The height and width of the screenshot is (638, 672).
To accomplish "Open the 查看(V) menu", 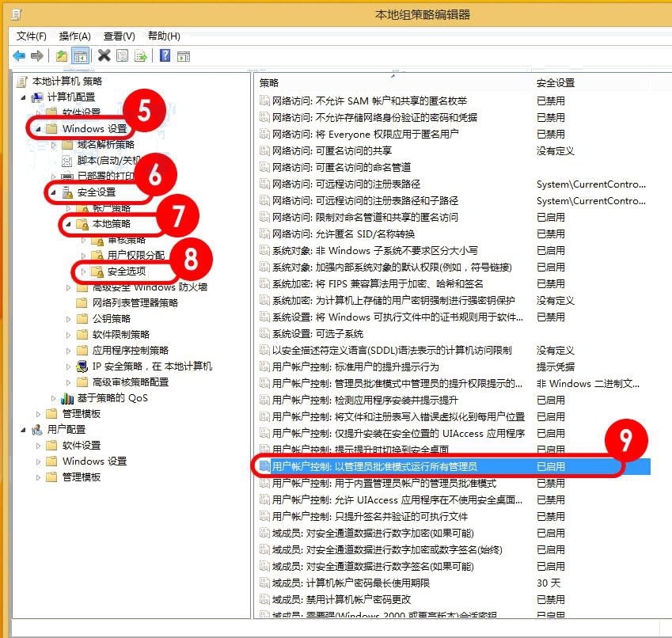I will point(120,36).
